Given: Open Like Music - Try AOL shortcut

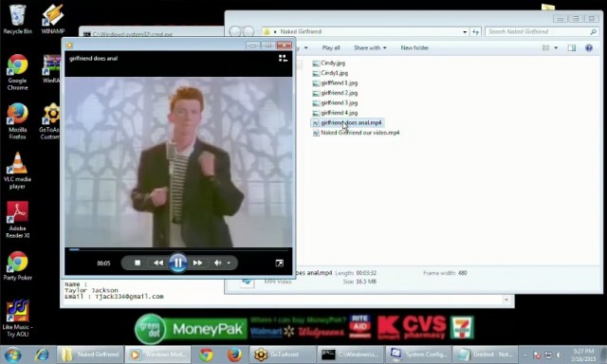Looking at the screenshot, I should point(17,318).
